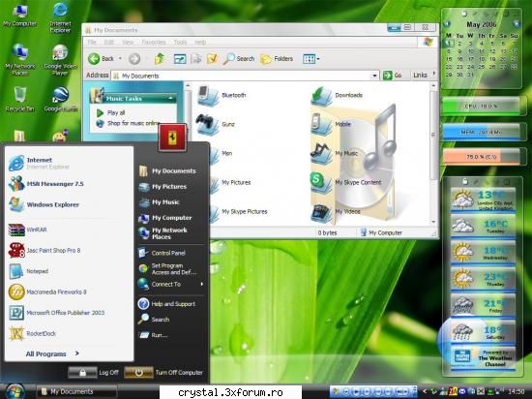Open the My Videos folder
The width and height of the screenshot is (532, 399).
click(336, 212)
